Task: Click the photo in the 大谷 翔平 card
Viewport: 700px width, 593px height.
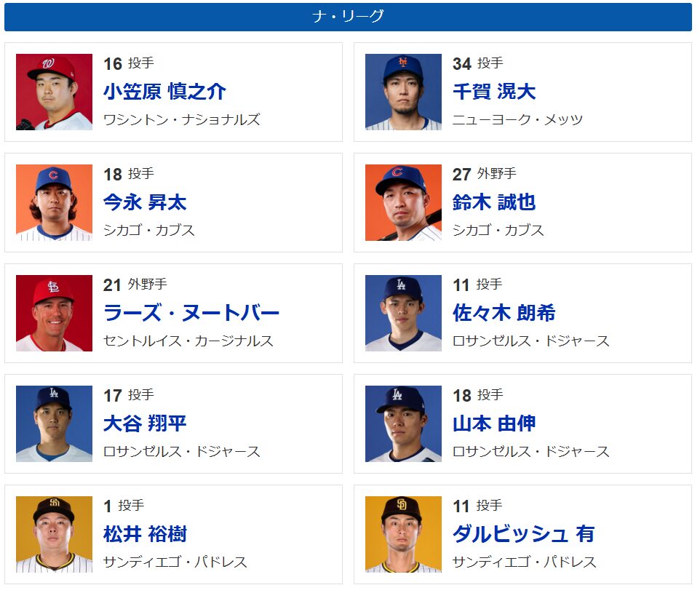Action: pos(55,423)
